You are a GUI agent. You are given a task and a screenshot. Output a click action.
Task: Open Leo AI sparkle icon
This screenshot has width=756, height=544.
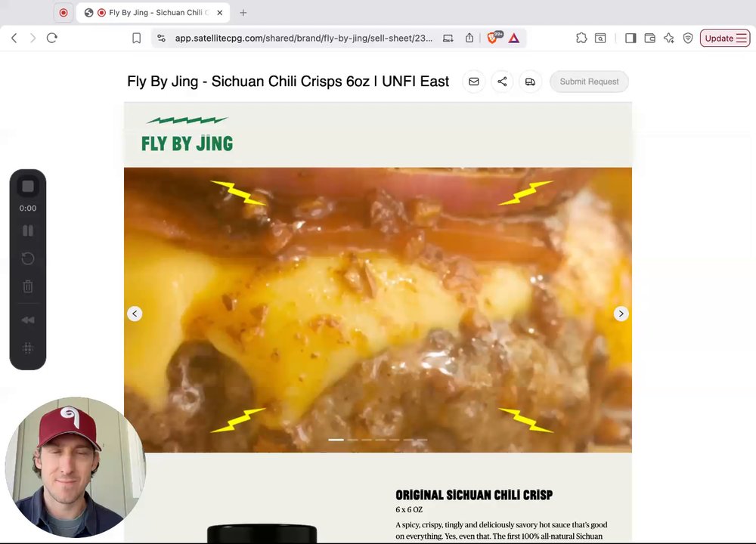(x=669, y=38)
